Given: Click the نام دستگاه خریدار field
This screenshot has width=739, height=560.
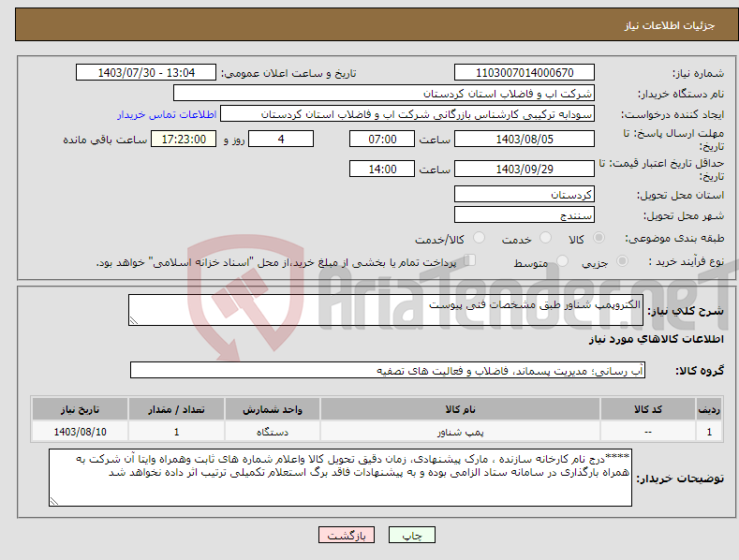Looking at the screenshot, I should (384, 94).
